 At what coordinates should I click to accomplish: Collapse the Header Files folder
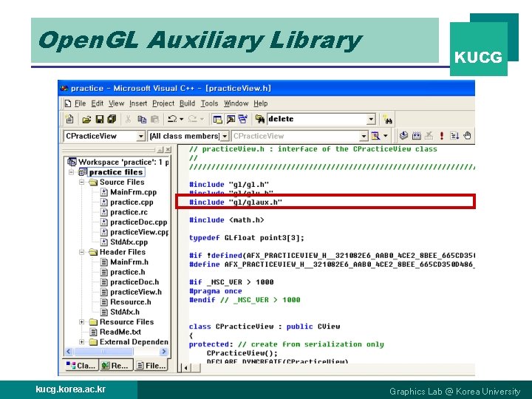(x=82, y=252)
